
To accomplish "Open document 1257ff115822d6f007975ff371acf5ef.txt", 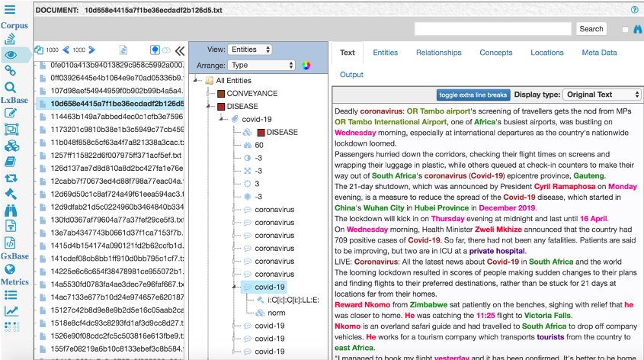I will point(116,156).
